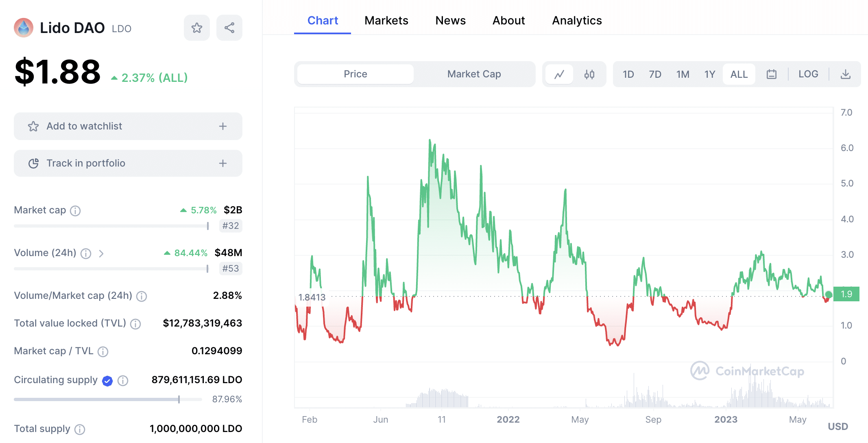This screenshot has width=868, height=443.
Task: Click the circulating supply progress bar
Action: (108, 399)
